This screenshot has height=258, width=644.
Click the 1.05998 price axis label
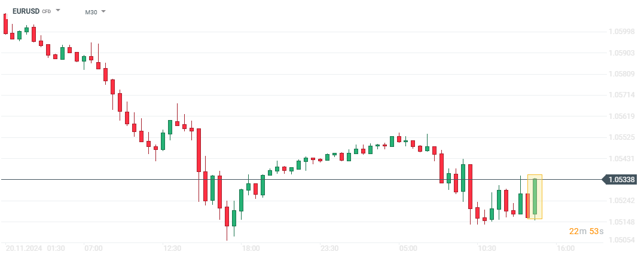coord(621,32)
